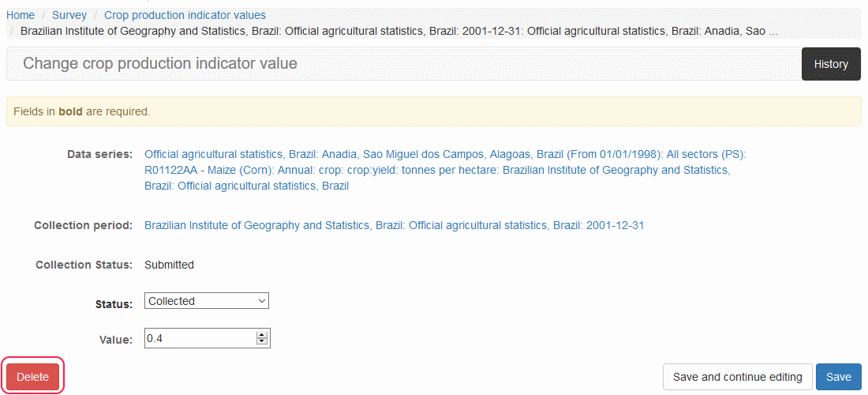Click the required fields notice banner

click(433, 111)
